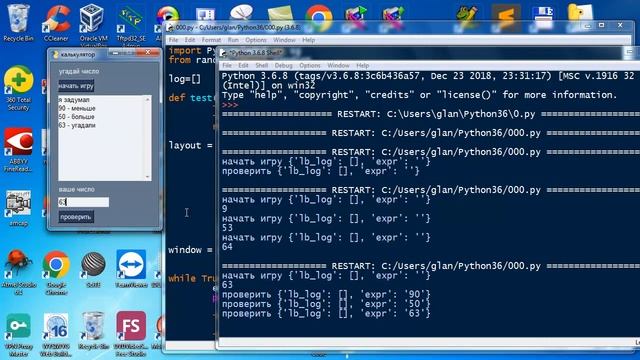Open the VPN Proxy Master shortcut
The image size is (640, 360).
click(x=18, y=336)
